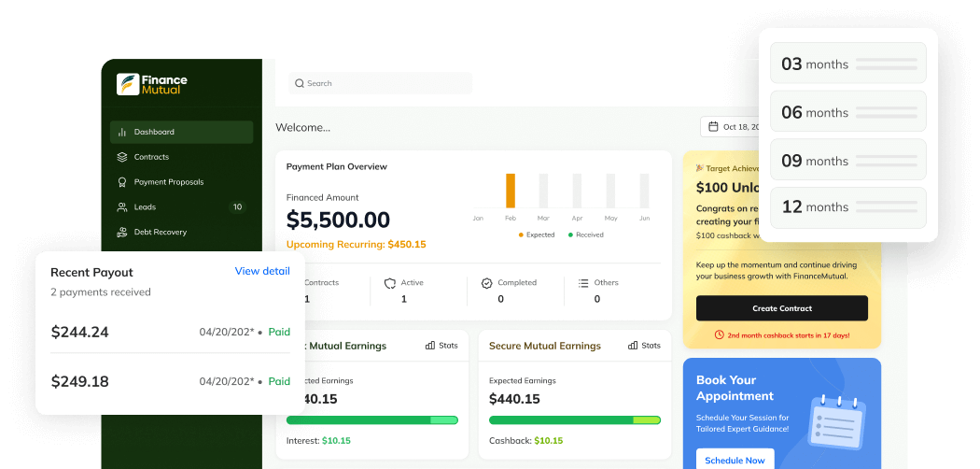Click the calendar icon beside Oct 18 date
This screenshot has height=469, width=980.
pyautogui.click(x=714, y=127)
